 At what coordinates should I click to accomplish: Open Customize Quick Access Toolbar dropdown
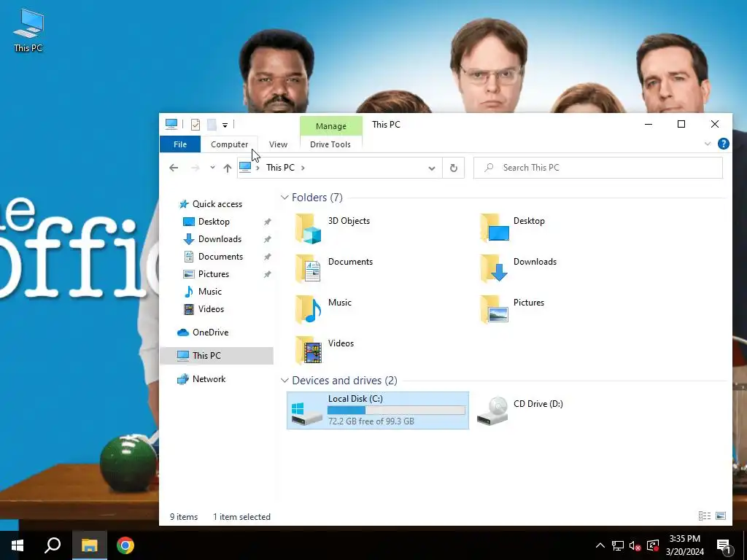225,125
